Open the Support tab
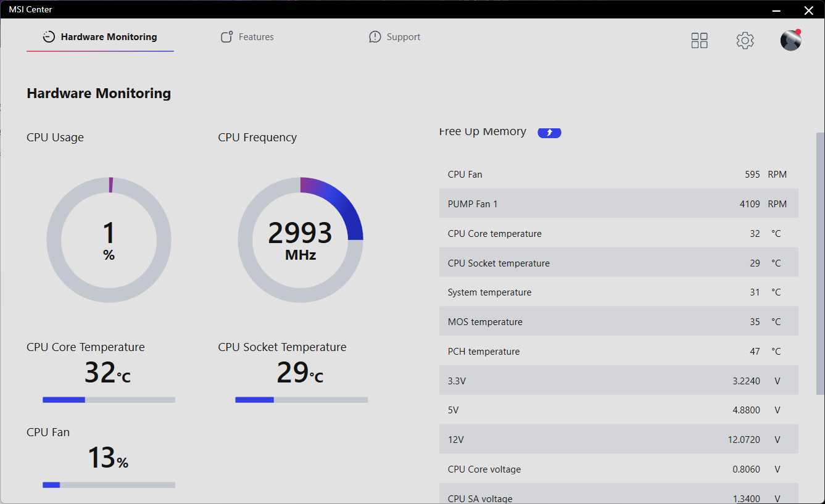Screen dimensions: 825x504 click(394, 37)
